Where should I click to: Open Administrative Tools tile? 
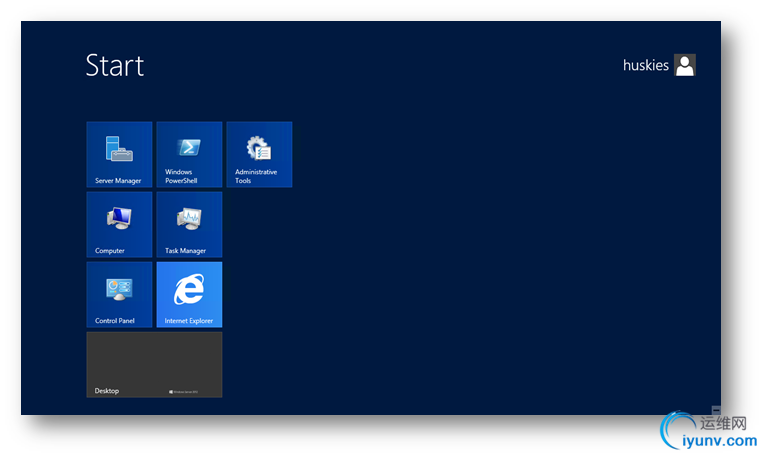click(259, 154)
